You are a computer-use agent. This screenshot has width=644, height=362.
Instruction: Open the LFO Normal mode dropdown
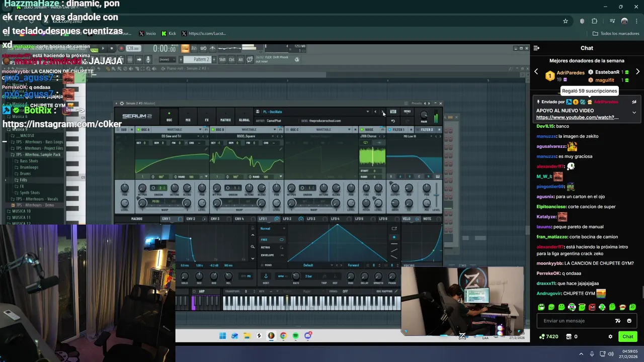click(272, 229)
